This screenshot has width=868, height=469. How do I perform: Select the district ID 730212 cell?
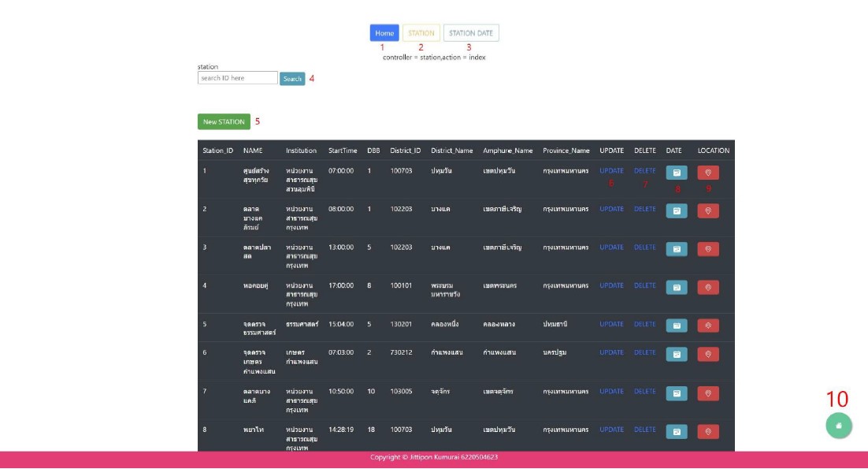click(x=401, y=352)
